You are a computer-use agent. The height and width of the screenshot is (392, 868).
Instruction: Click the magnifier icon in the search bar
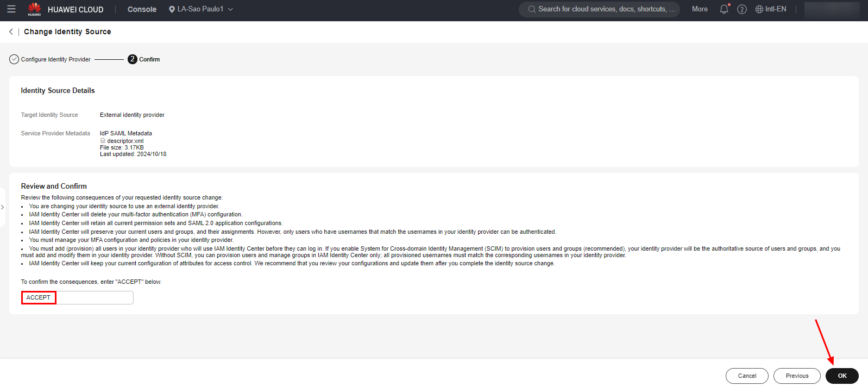(x=532, y=9)
